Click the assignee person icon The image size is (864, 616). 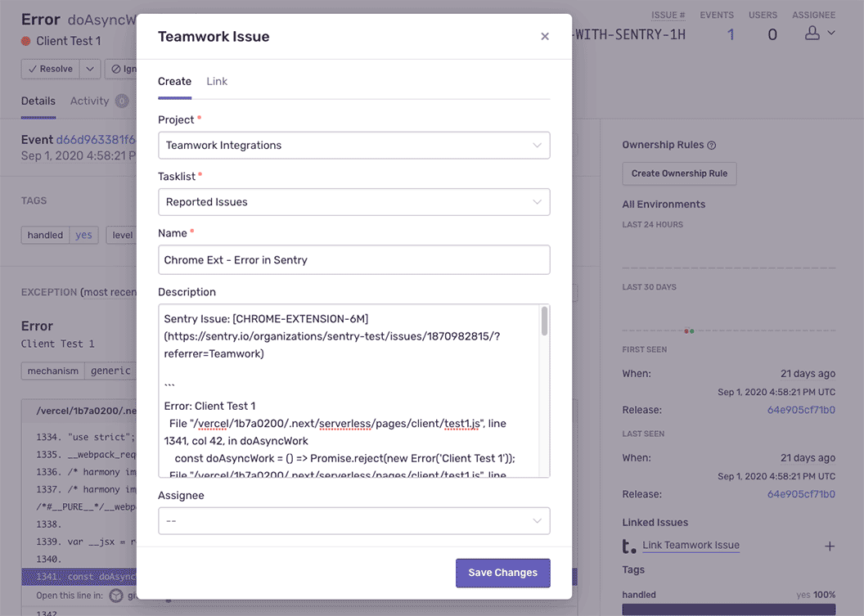[x=812, y=33]
